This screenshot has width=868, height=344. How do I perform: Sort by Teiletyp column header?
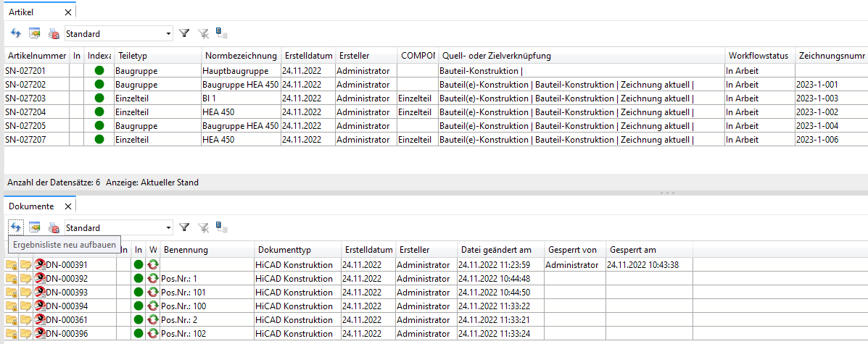tap(157, 56)
